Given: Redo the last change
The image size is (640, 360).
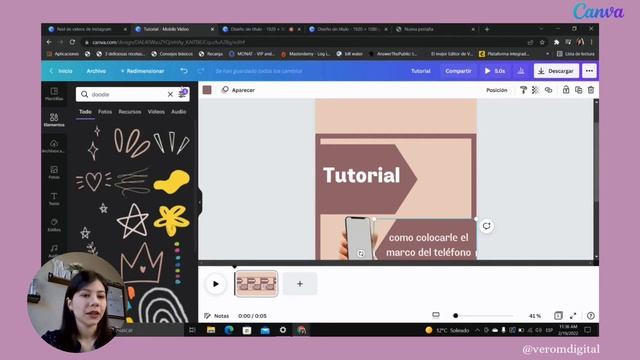Looking at the screenshot, I should pyautogui.click(x=200, y=71).
